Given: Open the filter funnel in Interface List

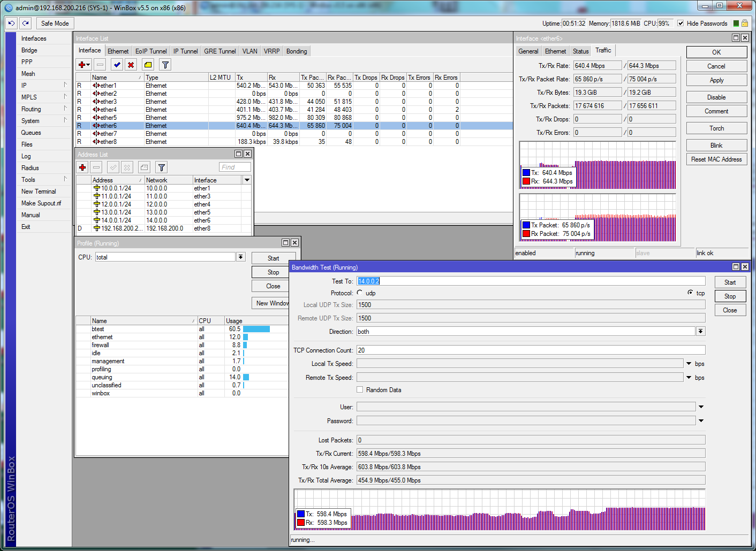Looking at the screenshot, I should tap(164, 64).
